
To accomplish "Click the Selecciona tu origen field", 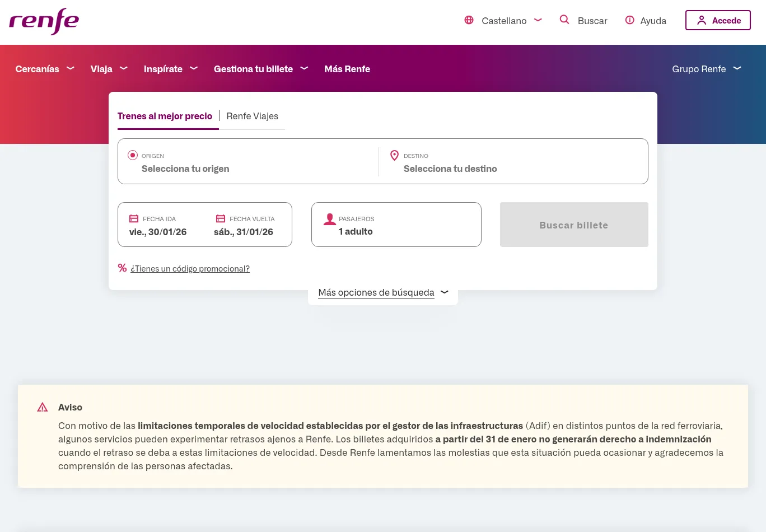I will click(185, 169).
